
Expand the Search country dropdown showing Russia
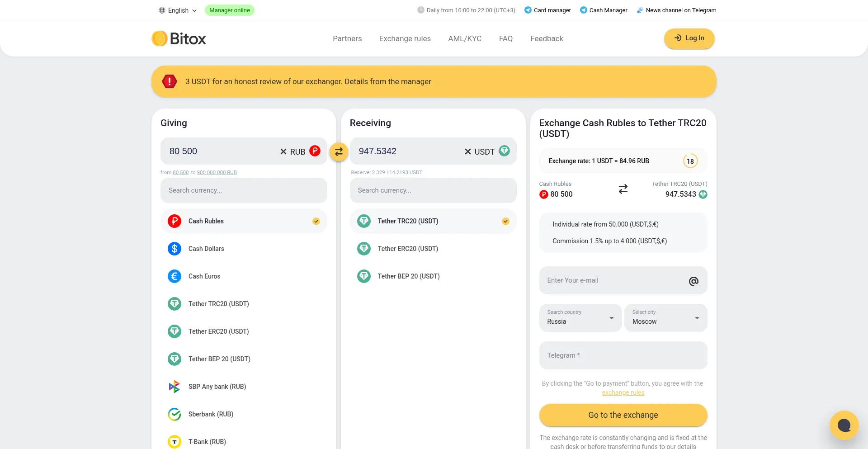pos(580,318)
